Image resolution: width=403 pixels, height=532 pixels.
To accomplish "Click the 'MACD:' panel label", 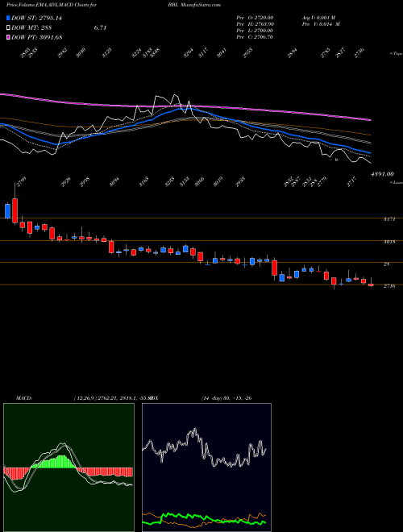I will pyautogui.click(x=23, y=398).
